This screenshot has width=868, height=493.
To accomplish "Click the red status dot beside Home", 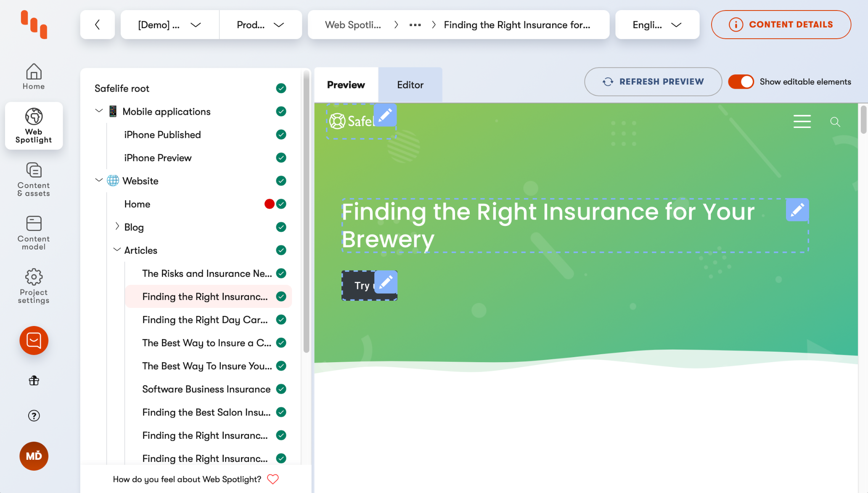I will click(x=269, y=204).
